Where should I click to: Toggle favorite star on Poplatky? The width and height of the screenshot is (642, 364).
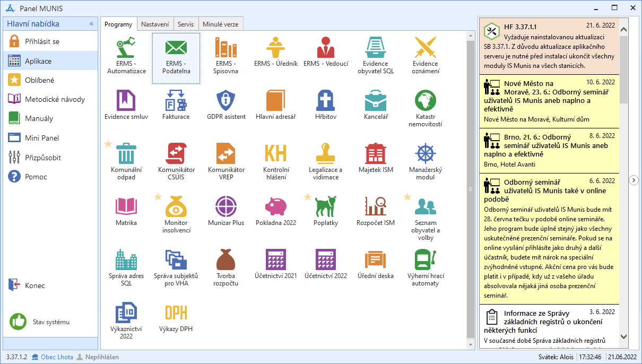click(x=307, y=197)
